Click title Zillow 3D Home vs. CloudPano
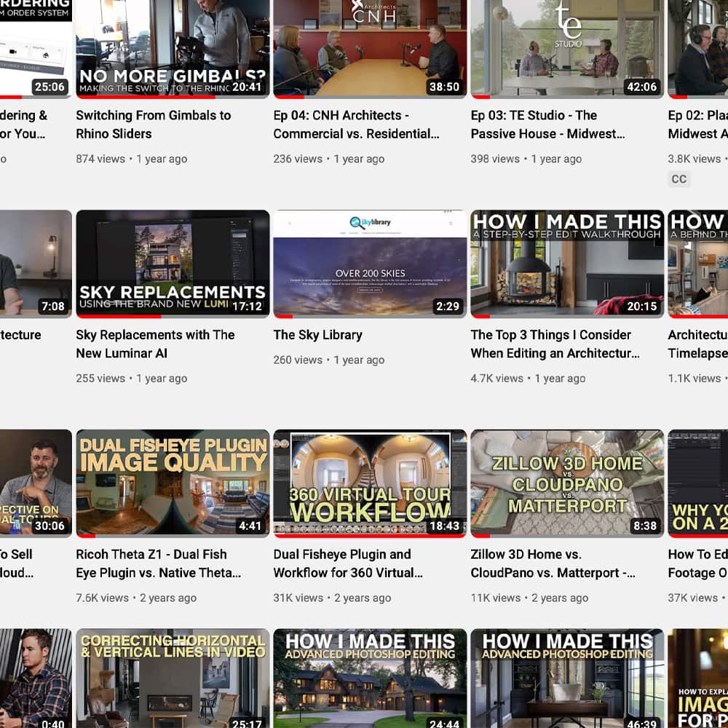Viewport: 728px width, 728px height. [553, 563]
